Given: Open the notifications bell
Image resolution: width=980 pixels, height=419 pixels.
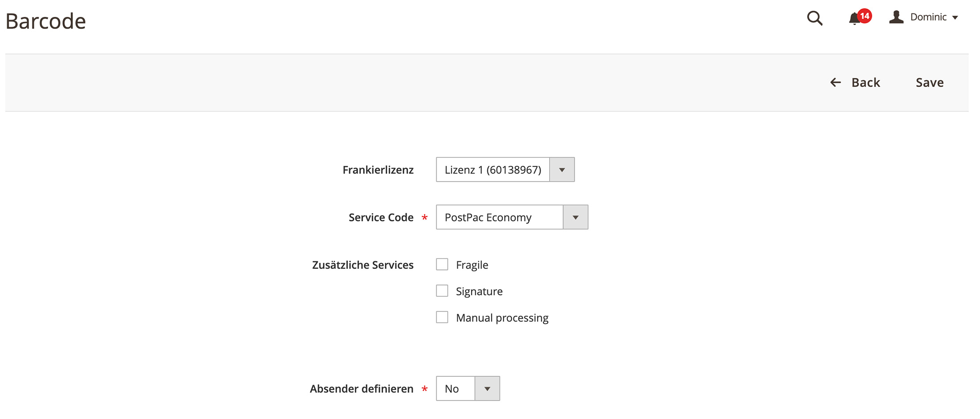Looking at the screenshot, I should coord(854,19).
